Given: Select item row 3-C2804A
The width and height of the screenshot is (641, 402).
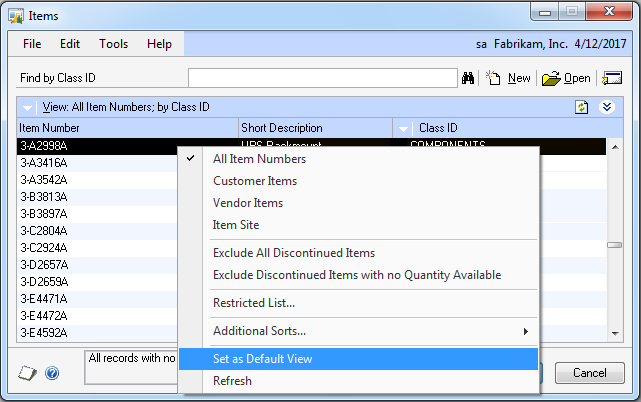Looking at the screenshot, I should coord(97,231).
